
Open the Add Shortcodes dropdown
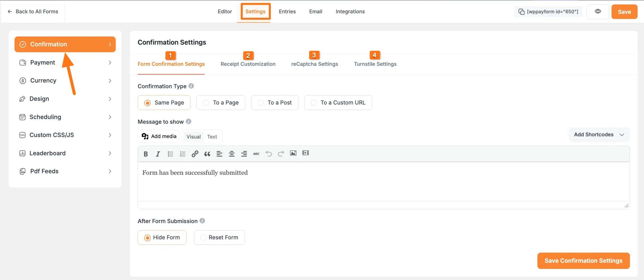(x=599, y=134)
